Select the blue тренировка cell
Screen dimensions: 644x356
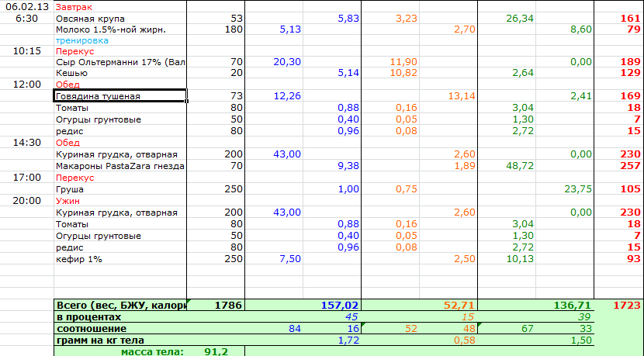[x=81, y=40]
